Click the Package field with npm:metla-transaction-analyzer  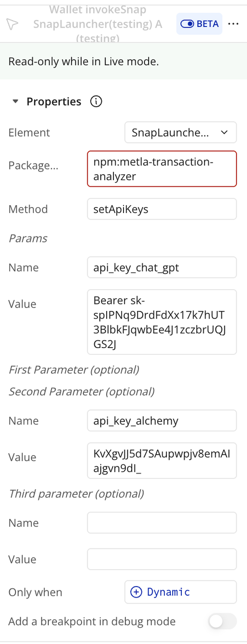pos(162,169)
